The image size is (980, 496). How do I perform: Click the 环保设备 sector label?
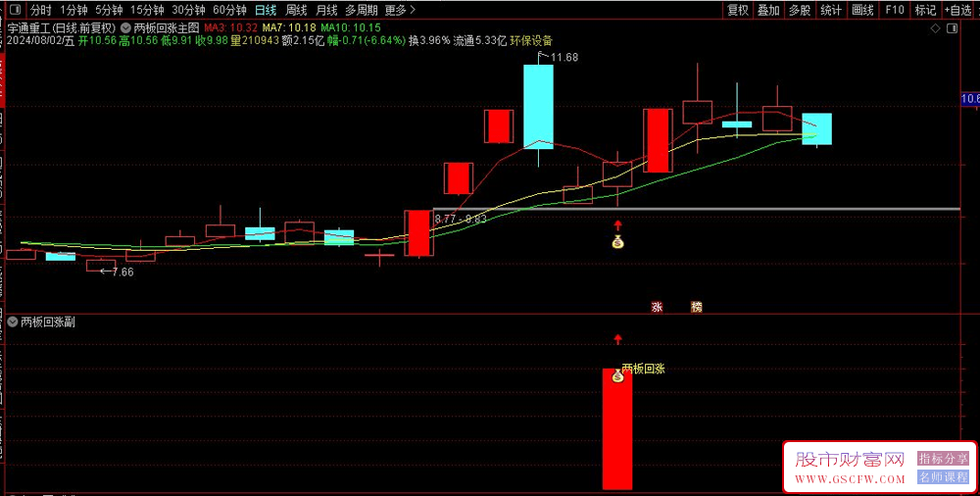(531, 40)
